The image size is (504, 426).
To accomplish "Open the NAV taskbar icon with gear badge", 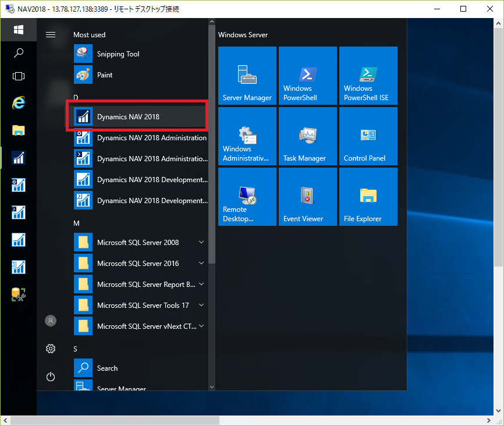I will [x=18, y=185].
